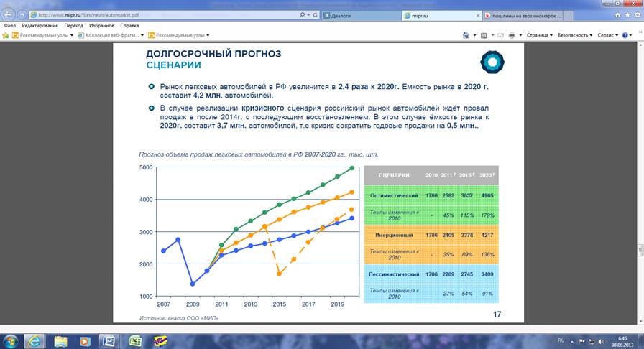Switch to Excel via taskbar icon
This screenshot has height=349, width=644.
click(135, 341)
